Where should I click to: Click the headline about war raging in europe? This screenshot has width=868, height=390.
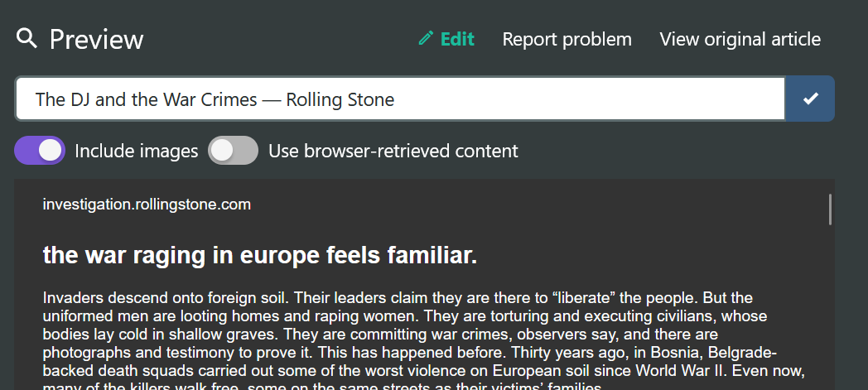click(259, 256)
